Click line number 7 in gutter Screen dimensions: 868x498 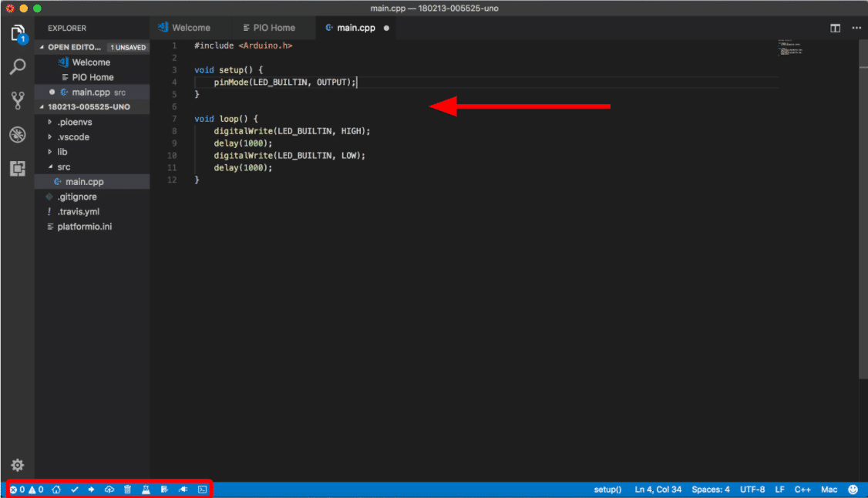pos(174,119)
